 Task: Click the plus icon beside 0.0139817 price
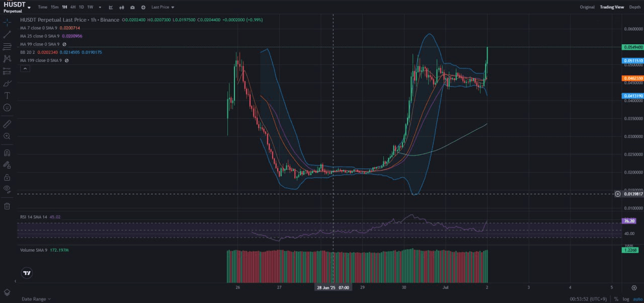(618, 194)
